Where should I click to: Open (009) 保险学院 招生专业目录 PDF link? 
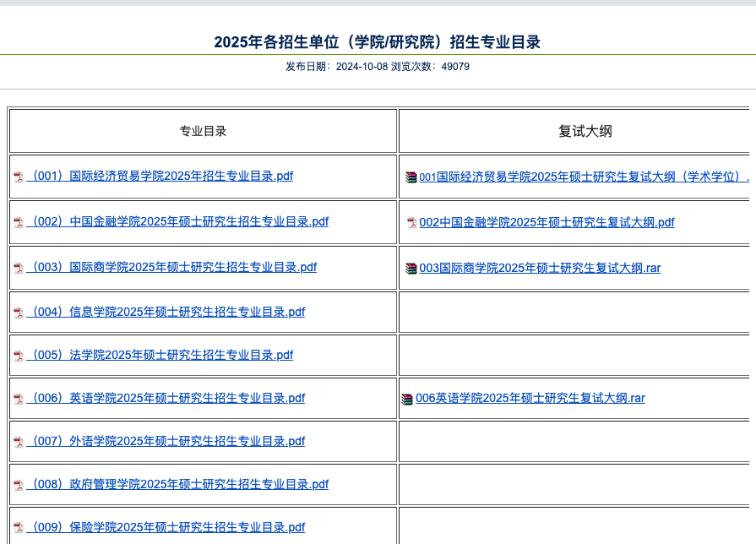(x=166, y=526)
